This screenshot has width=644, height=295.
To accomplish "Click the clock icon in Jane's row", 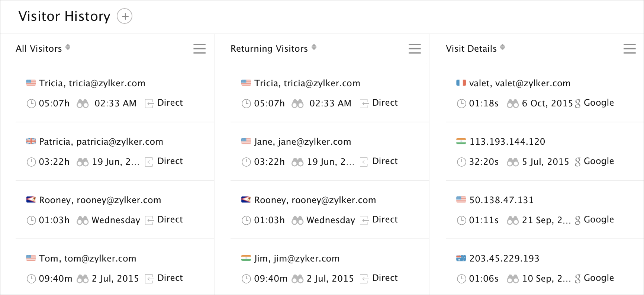I will point(246,162).
